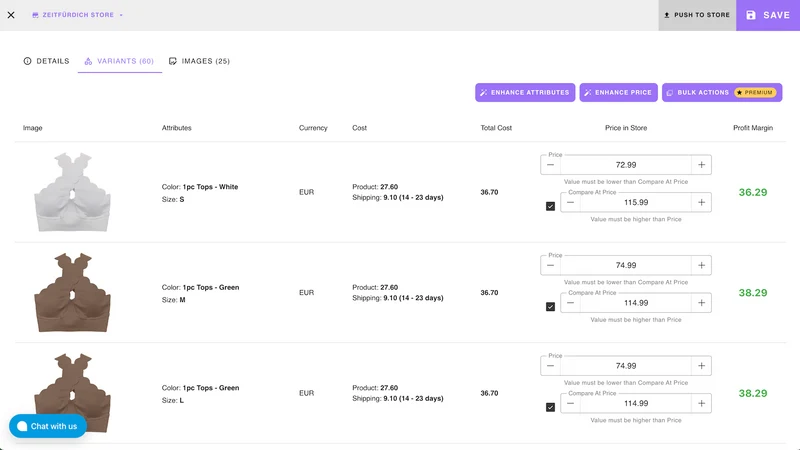The height and width of the screenshot is (450, 800).
Task: Open the Zeitfürdich Store dropdown
Action: [78, 15]
